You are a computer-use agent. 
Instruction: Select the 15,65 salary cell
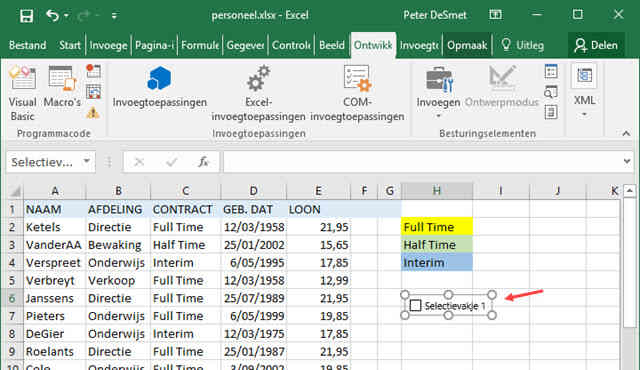pyautogui.click(x=318, y=245)
